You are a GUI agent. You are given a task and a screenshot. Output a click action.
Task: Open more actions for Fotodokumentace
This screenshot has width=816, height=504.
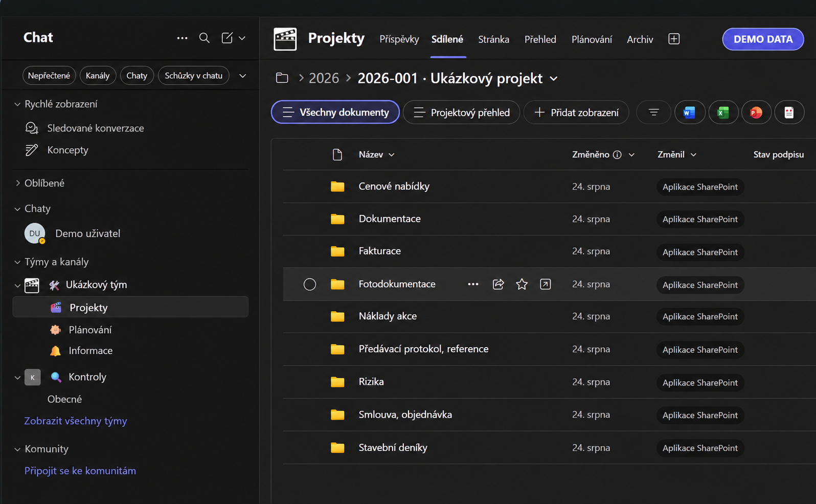pos(473,284)
